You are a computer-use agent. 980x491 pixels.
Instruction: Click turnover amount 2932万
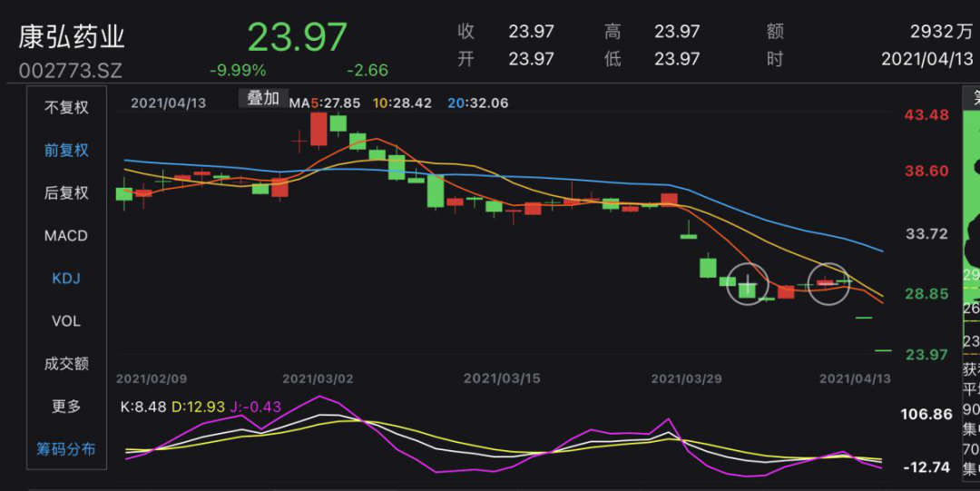pyautogui.click(x=942, y=31)
